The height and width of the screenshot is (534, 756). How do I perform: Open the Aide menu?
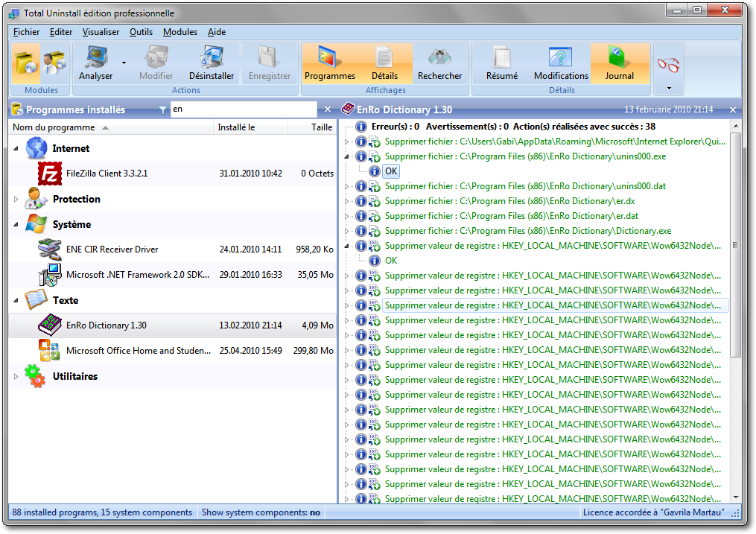tap(217, 32)
